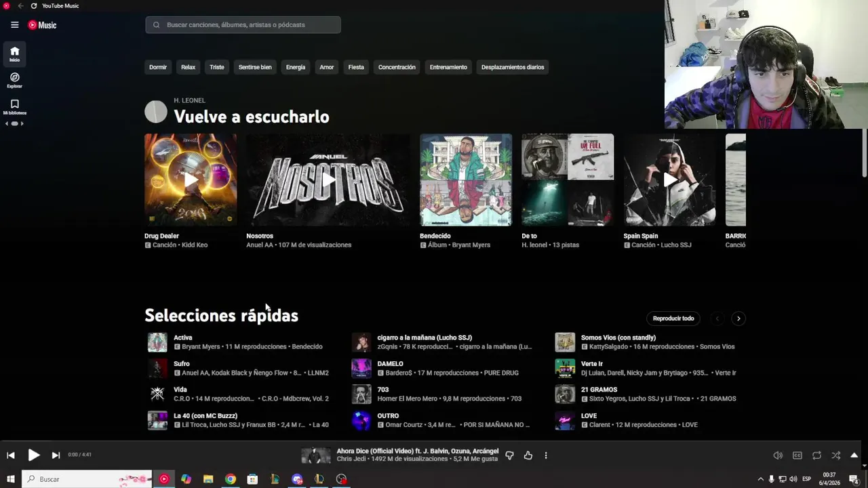Select the Energía mood chip
This screenshot has height=488, width=868.
tap(296, 67)
